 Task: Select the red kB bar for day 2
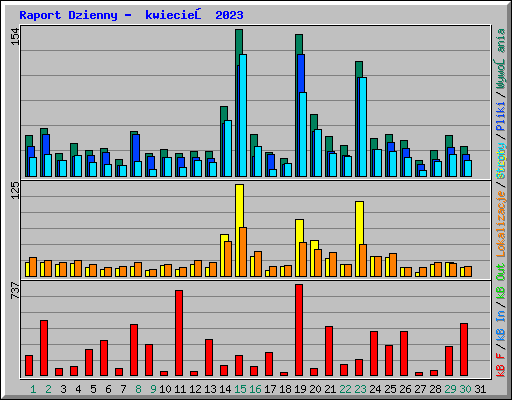pos(44,348)
